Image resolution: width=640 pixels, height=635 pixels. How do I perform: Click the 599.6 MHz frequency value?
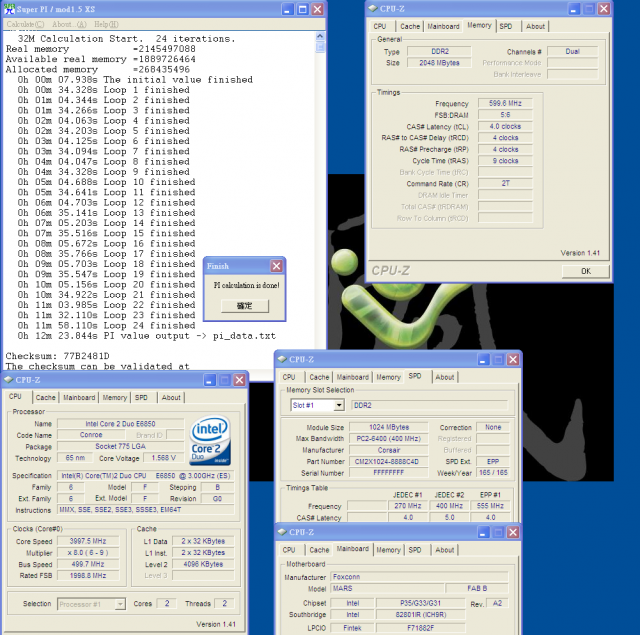click(x=505, y=103)
